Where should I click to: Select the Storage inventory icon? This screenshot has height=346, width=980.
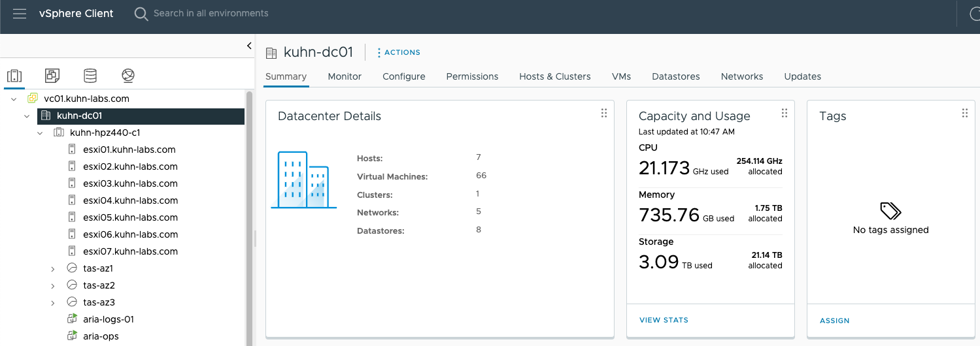[90, 76]
